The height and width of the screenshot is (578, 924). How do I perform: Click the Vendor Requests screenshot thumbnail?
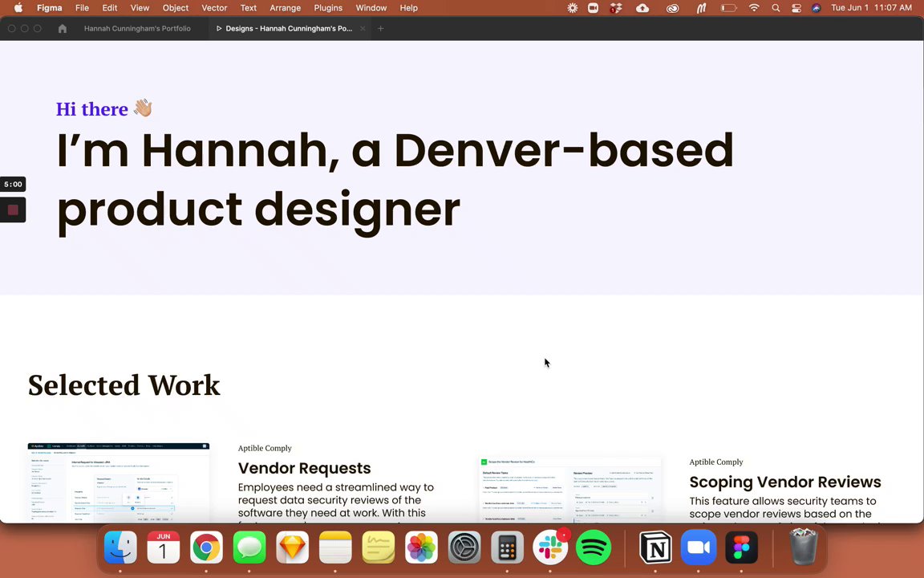(119, 482)
